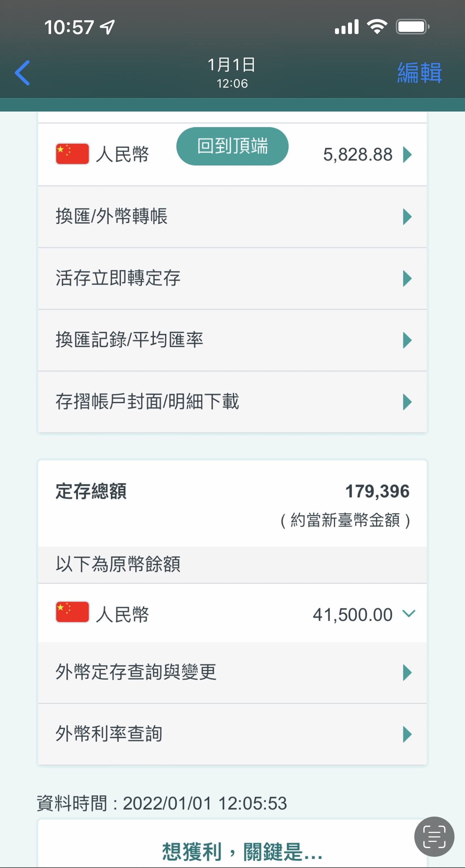Open 人民幣 5,828.88 balance arrow
The height and width of the screenshot is (868, 465).
click(x=407, y=155)
